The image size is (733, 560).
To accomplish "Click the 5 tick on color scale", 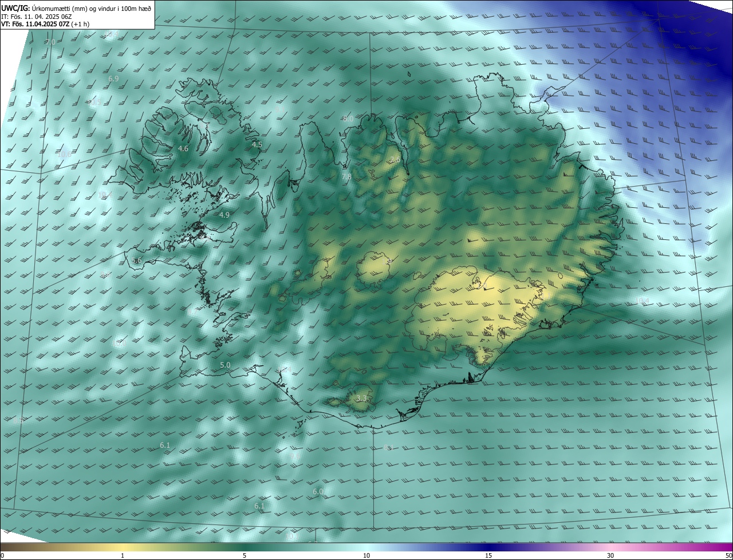I will coord(245,555).
